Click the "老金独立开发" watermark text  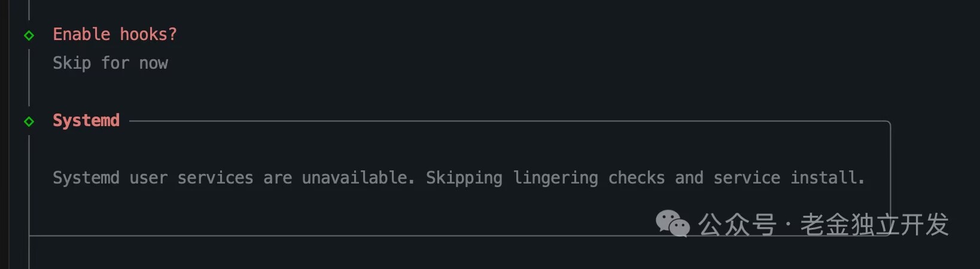(874, 225)
